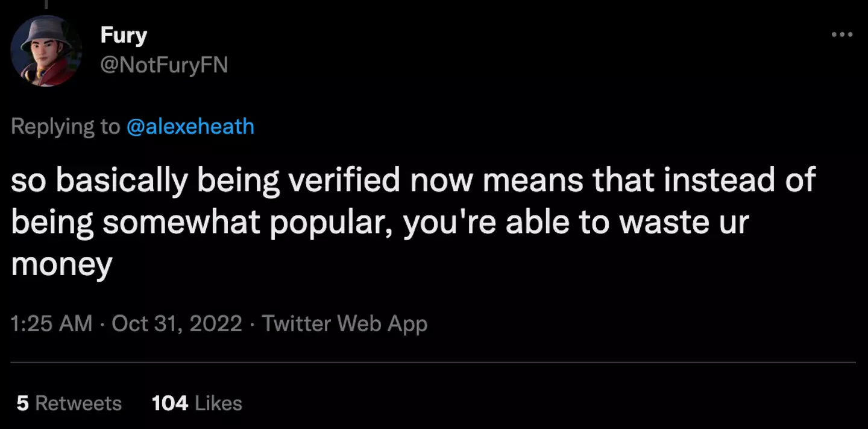This screenshot has width=868, height=429.
Task: Click the word "Retweets" in stats row
Action: point(78,403)
